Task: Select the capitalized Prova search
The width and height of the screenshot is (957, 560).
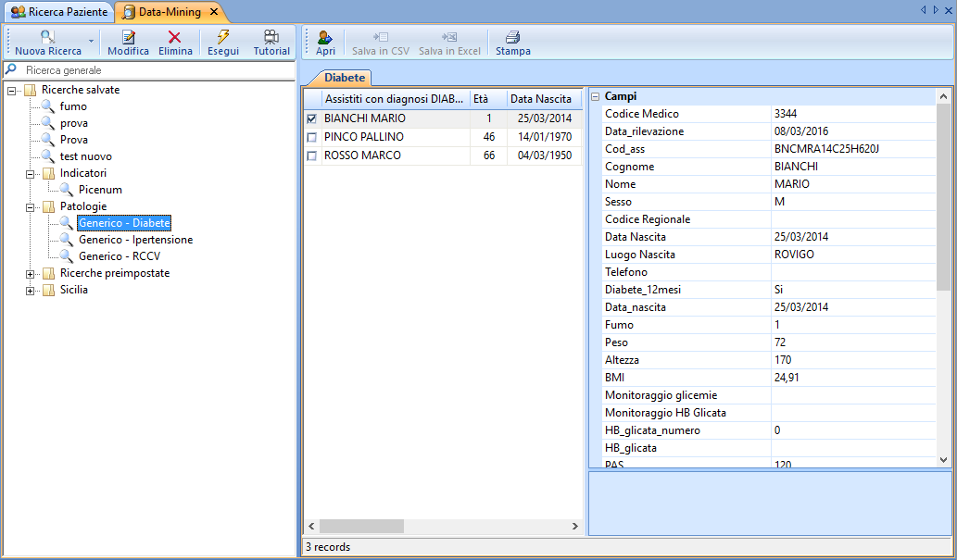Action: click(x=74, y=140)
